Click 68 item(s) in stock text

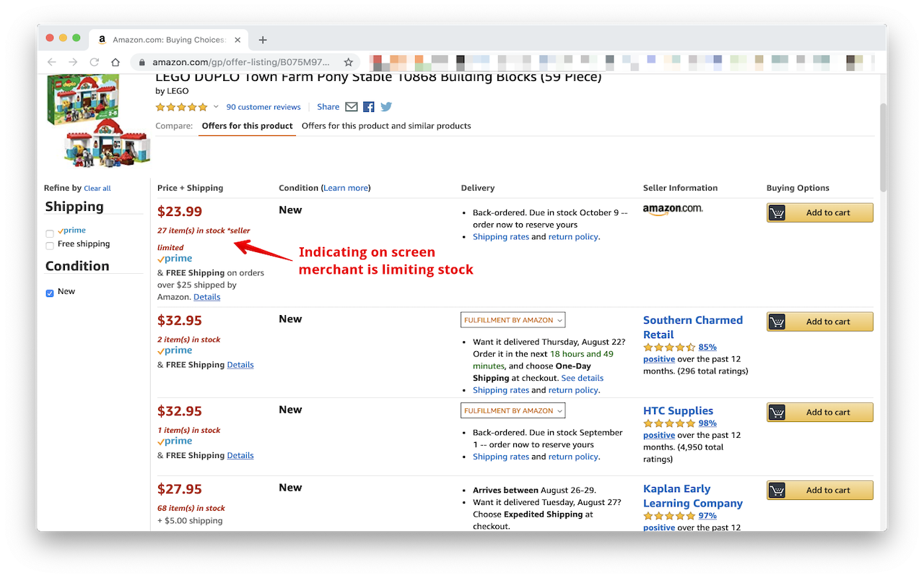[x=191, y=508]
